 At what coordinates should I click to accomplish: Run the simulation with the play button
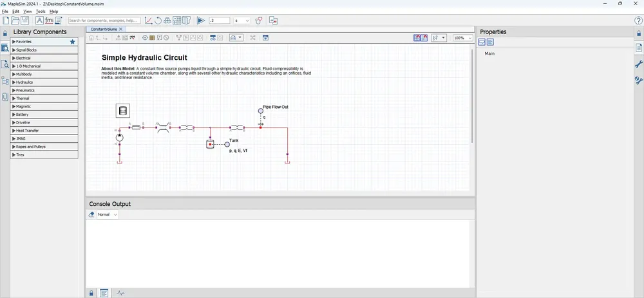tap(201, 20)
